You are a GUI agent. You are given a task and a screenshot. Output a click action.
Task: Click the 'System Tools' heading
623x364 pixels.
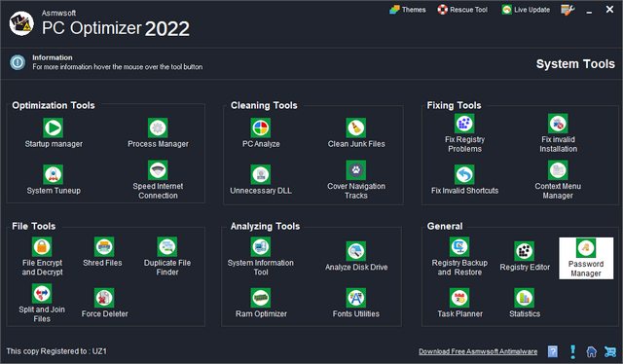click(575, 64)
